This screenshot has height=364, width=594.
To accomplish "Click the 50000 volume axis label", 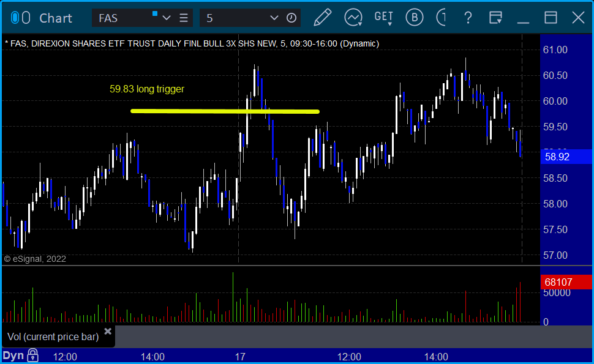I will tap(557, 293).
